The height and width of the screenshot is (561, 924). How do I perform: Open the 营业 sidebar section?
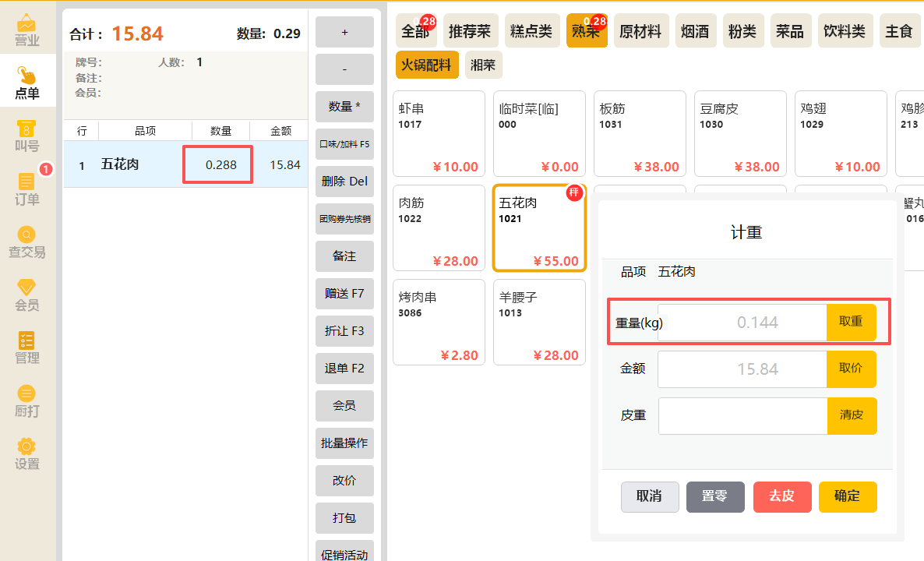pyautogui.click(x=27, y=30)
